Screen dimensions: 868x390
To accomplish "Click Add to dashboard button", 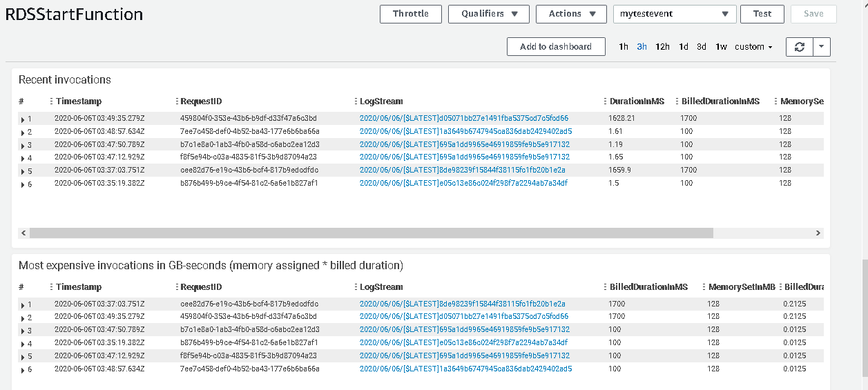I will click(556, 47).
